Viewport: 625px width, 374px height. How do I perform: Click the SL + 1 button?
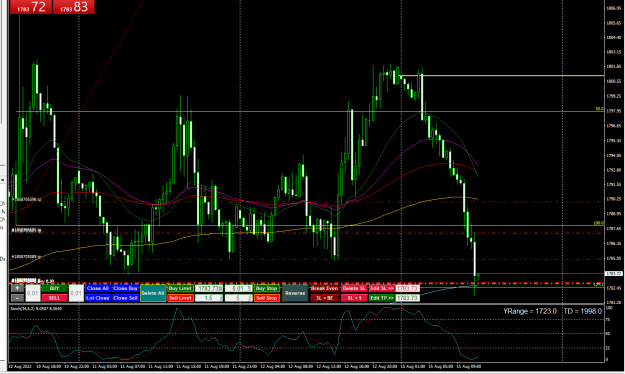point(354,298)
